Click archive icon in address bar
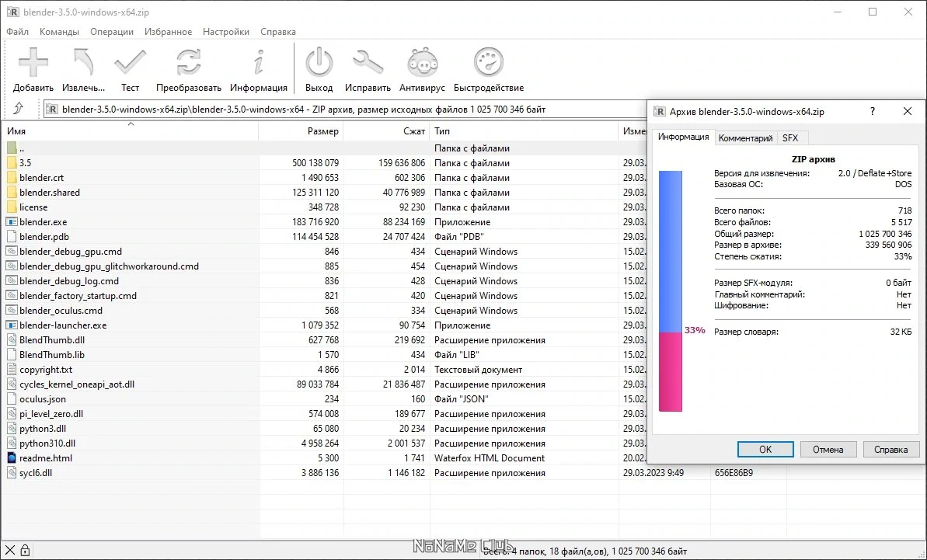Screen dimensions: 927x560 coord(52,110)
